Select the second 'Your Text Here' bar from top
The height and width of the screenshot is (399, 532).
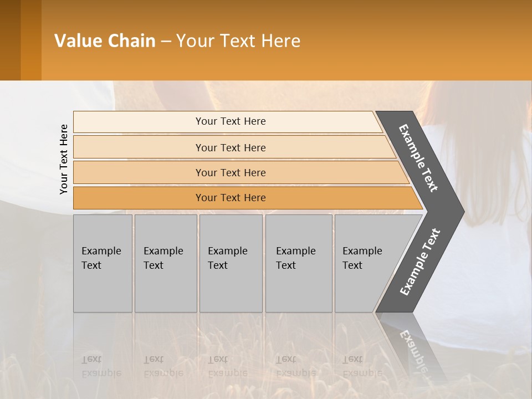(x=231, y=147)
